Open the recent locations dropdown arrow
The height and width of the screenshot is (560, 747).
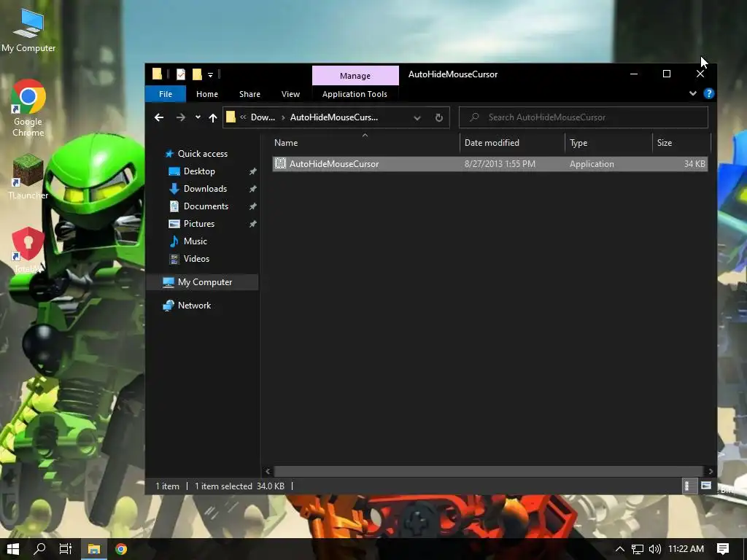coord(198,117)
